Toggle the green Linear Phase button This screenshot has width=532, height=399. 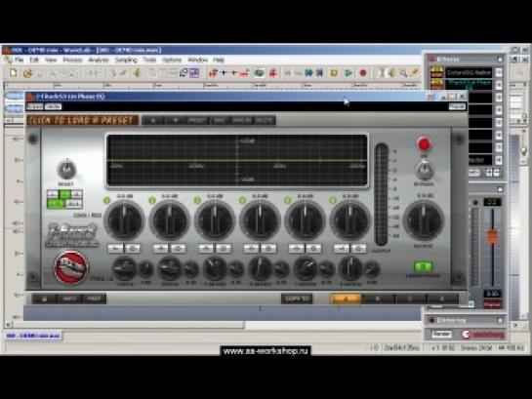click(x=423, y=266)
